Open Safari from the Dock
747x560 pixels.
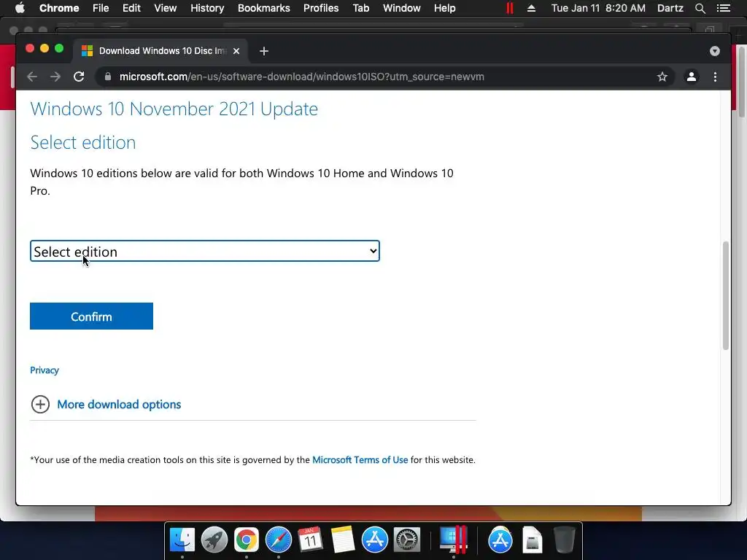[x=278, y=540]
